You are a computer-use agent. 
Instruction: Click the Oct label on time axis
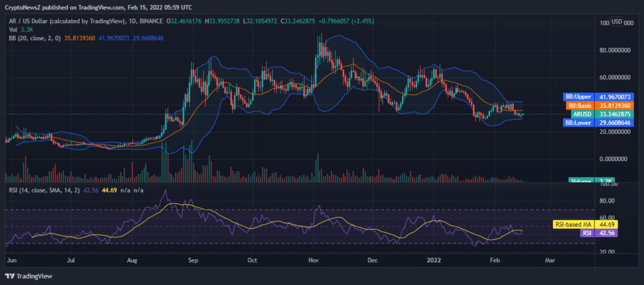click(253, 260)
